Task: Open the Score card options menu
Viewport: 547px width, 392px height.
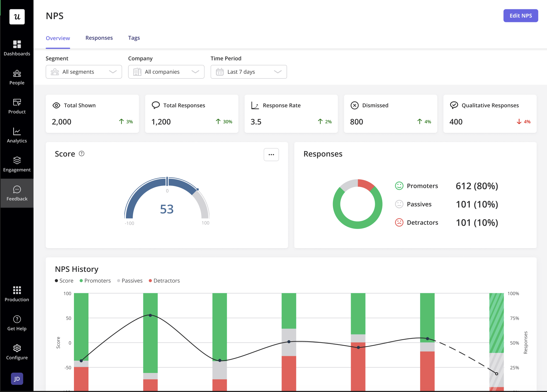Action: (x=271, y=154)
